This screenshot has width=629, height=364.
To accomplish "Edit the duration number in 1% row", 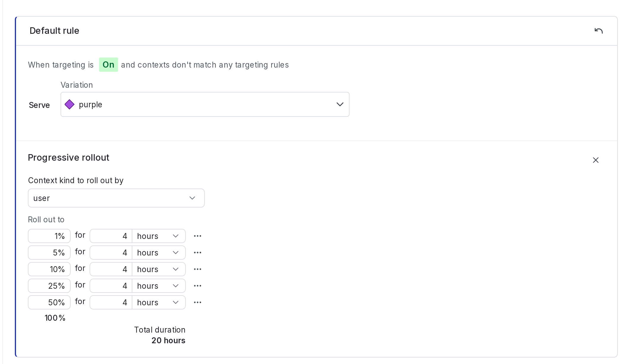I will [x=111, y=236].
